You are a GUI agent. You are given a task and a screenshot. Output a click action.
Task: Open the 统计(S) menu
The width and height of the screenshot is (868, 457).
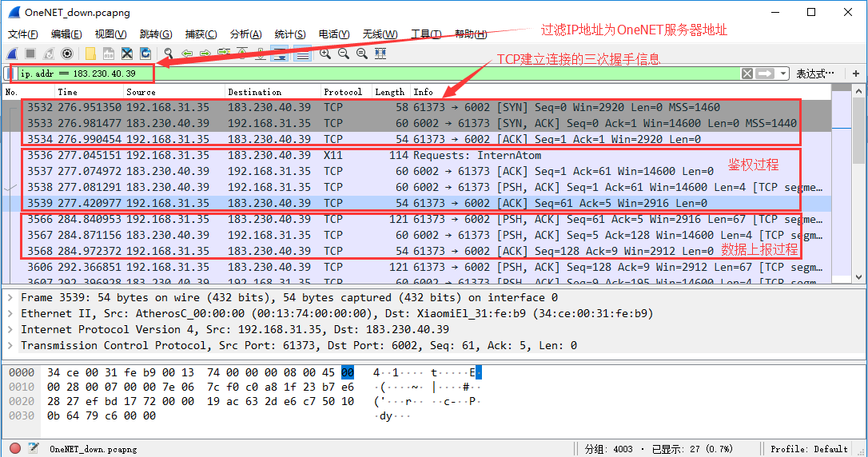pos(290,34)
